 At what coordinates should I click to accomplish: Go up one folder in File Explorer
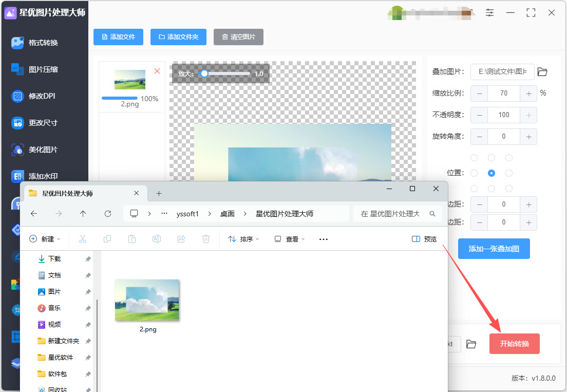point(83,214)
